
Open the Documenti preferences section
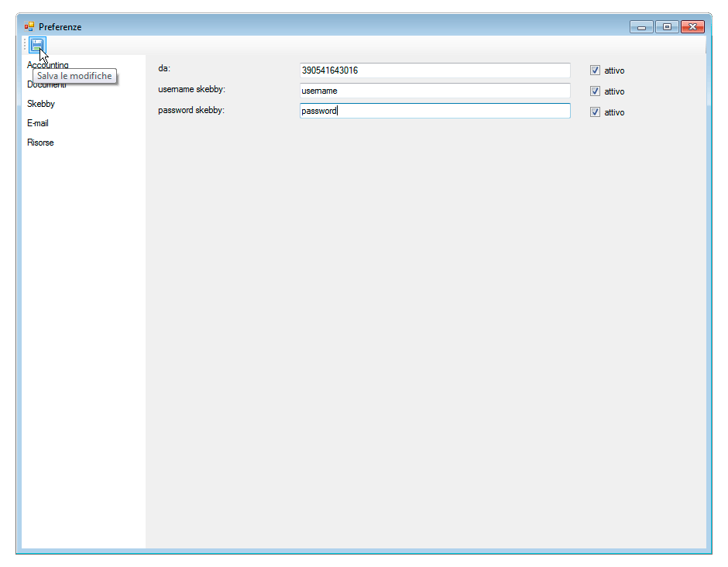click(x=46, y=84)
